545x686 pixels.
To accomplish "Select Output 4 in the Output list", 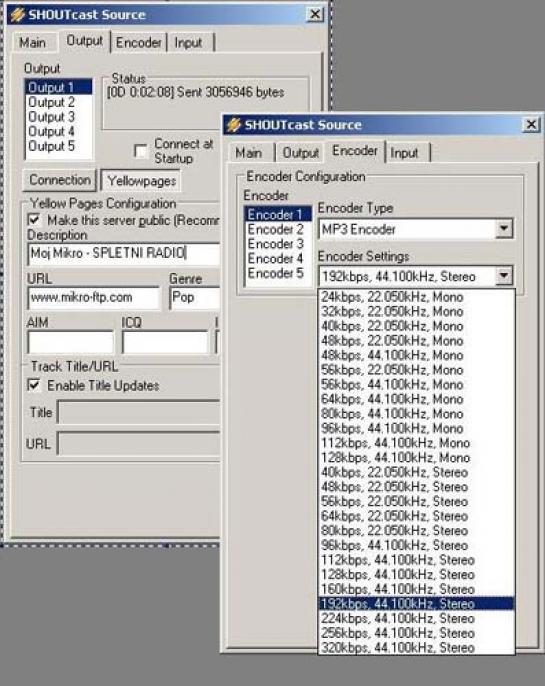I will (59, 131).
